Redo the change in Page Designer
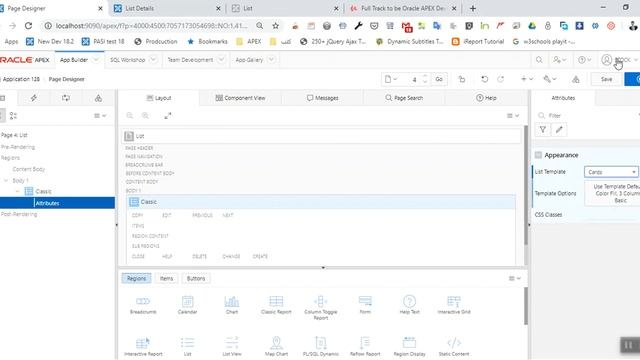Viewport: 640px width, 360px height. tap(500, 79)
